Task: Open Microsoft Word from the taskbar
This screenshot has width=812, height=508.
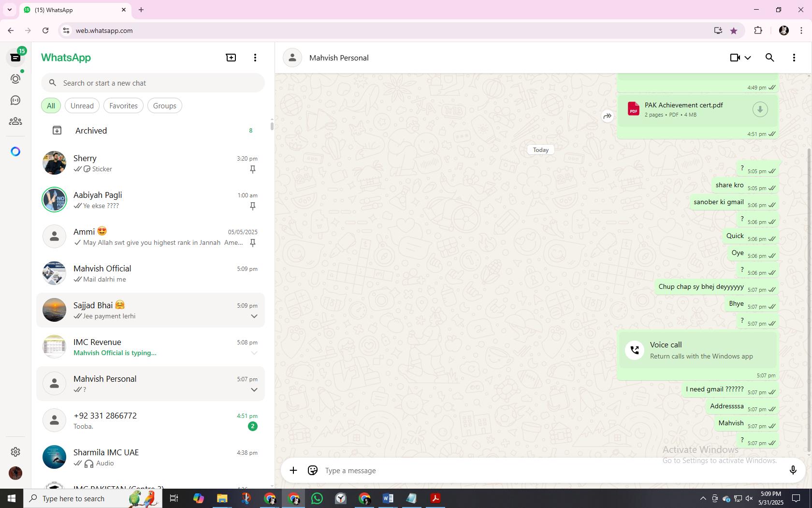Action: pos(388,498)
